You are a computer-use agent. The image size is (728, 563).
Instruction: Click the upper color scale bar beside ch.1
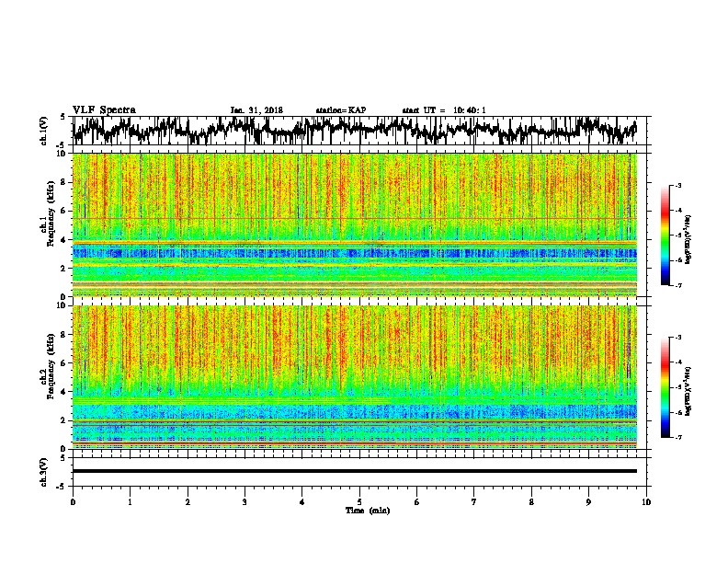665,236
